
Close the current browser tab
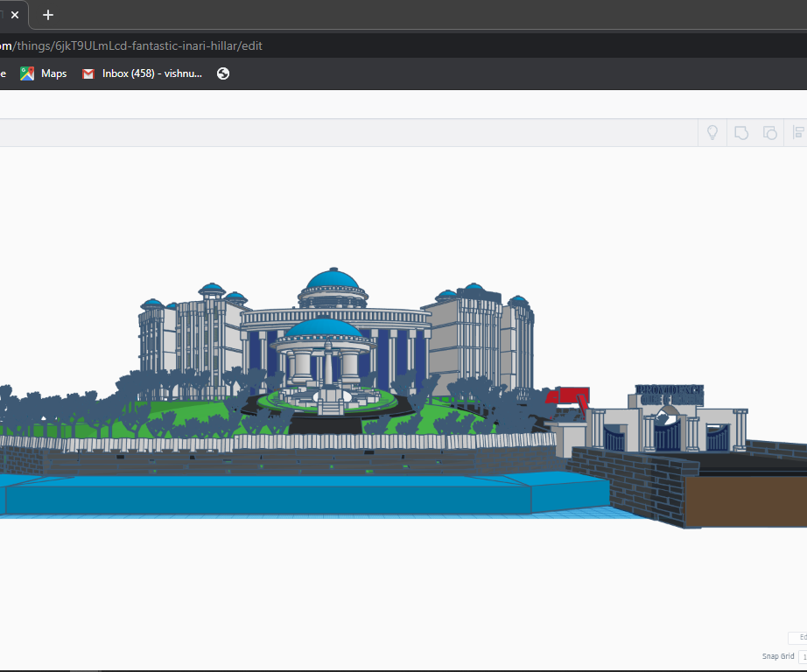(x=15, y=15)
